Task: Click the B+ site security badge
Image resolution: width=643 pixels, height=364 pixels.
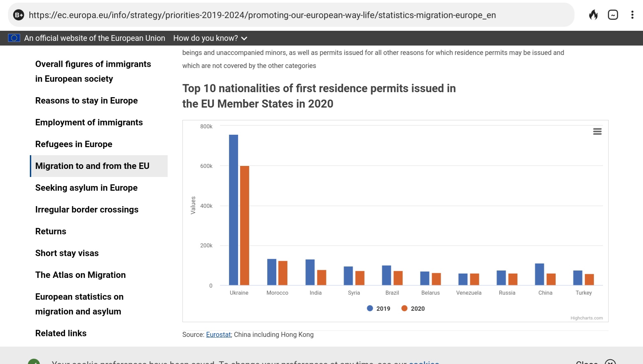Action: click(x=19, y=15)
